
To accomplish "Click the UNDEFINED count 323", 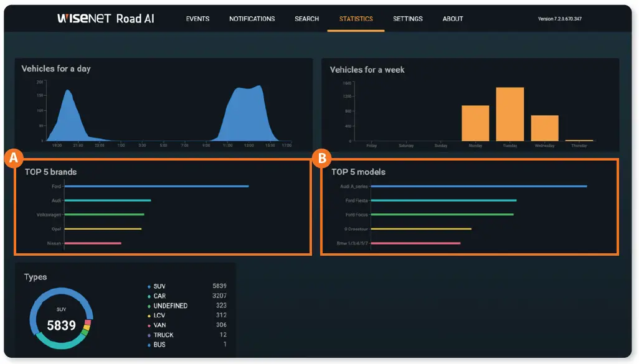I will (x=221, y=306).
